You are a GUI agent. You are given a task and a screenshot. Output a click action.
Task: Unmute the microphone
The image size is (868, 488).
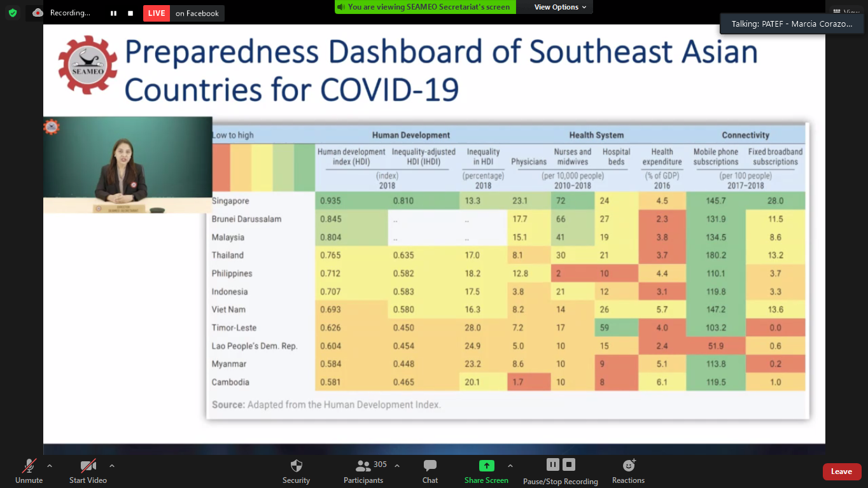tap(29, 471)
